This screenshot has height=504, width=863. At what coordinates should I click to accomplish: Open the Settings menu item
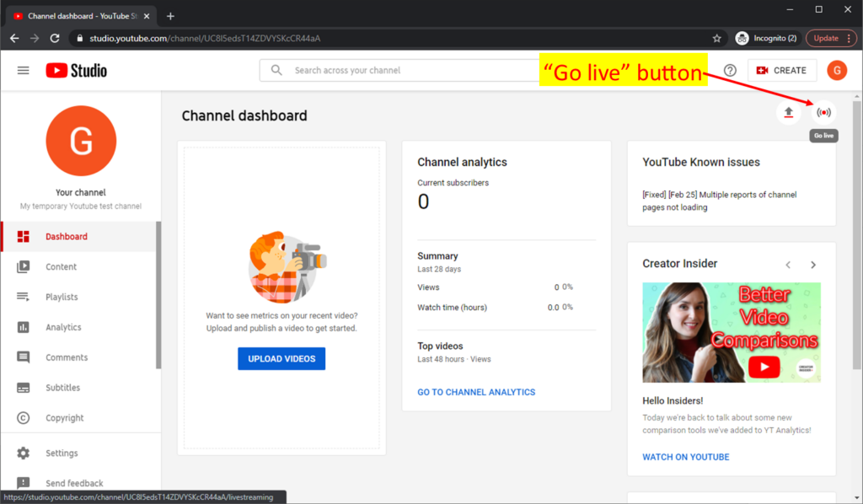79,453
